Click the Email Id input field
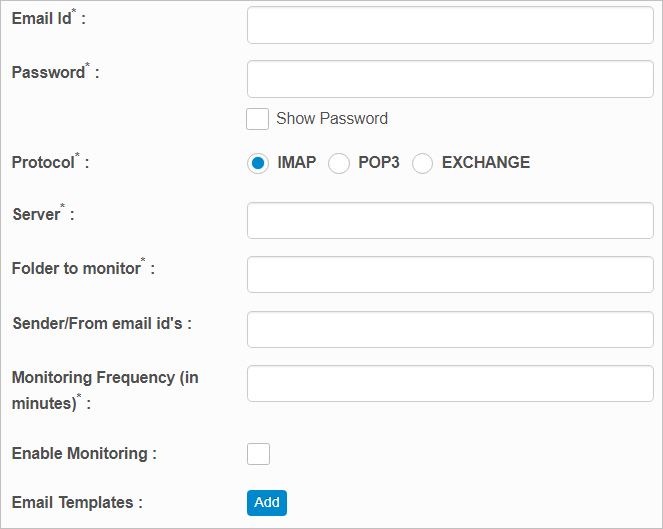 (450, 26)
